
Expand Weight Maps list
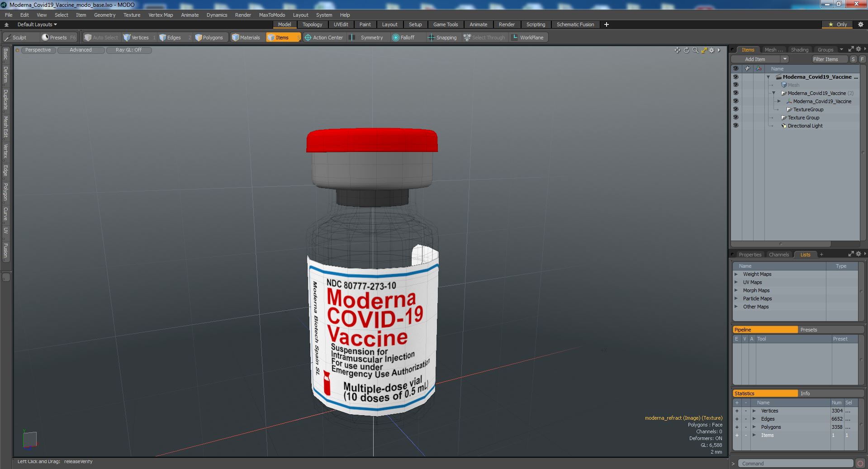(x=736, y=274)
